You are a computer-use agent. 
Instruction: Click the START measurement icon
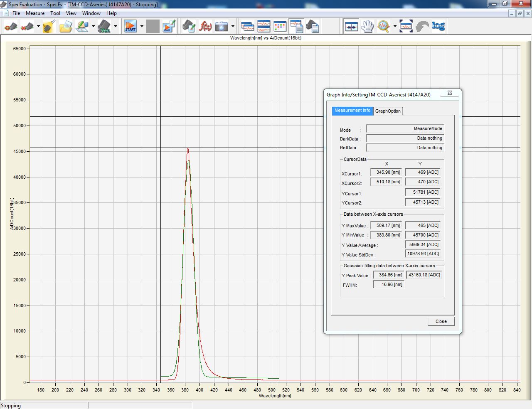pyautogui.click(x=131, y=27)
